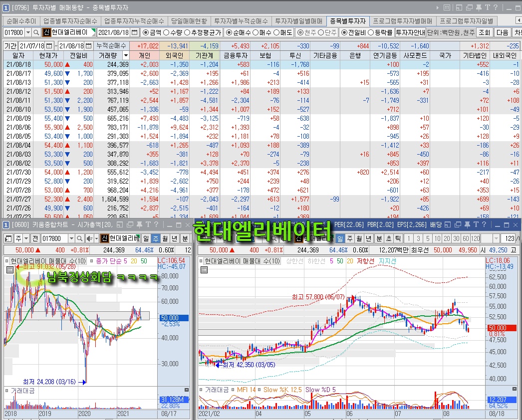
Task: Click pin icon in right chart title bar
Action: (x=468, y=225)
